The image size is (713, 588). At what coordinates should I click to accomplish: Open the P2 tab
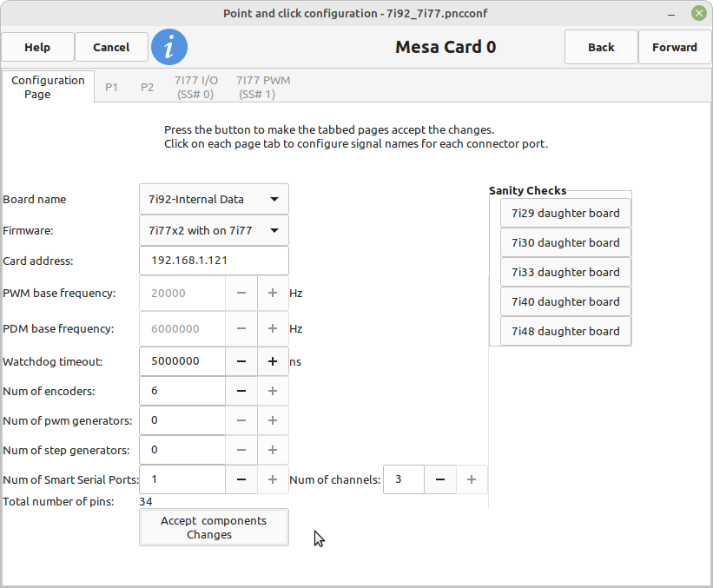pyautogui.click(x=147, y=87)
